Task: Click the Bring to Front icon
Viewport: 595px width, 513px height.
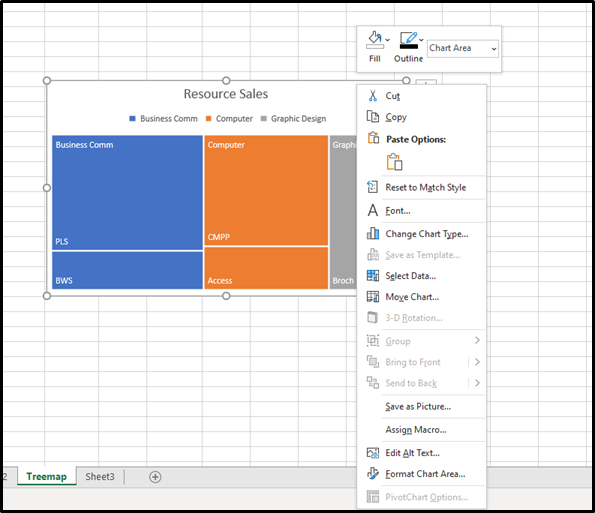Action: tap(373, 362)
